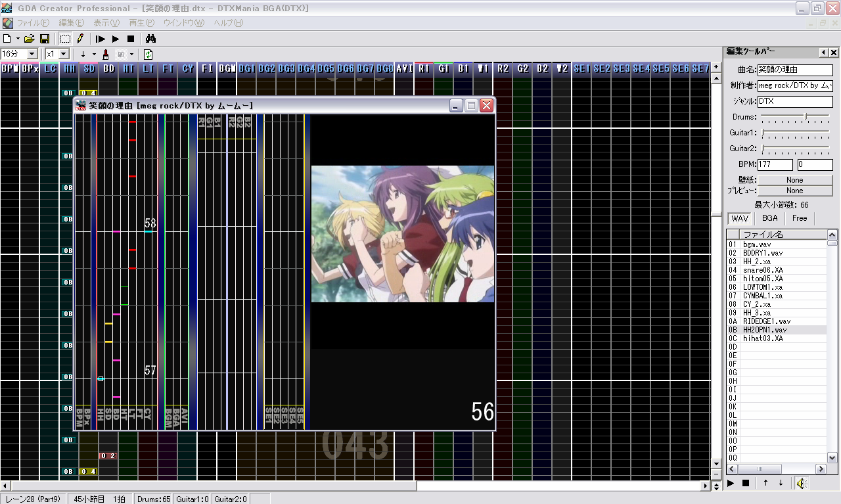Expand the down arrow tool options
Image resolution: width=841 pixels, height=504 pixels.
click(x=94, y=54)
